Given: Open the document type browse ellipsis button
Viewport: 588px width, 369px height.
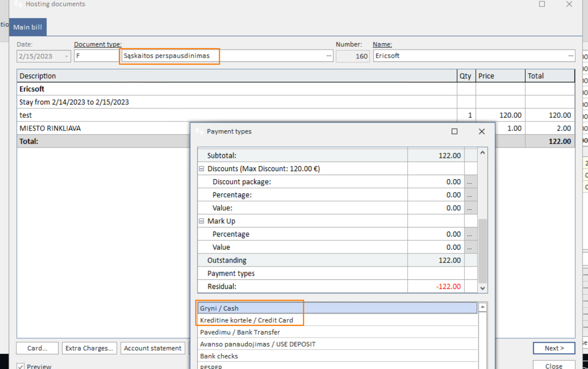Looking at the screenshot, I should point(329,56).
